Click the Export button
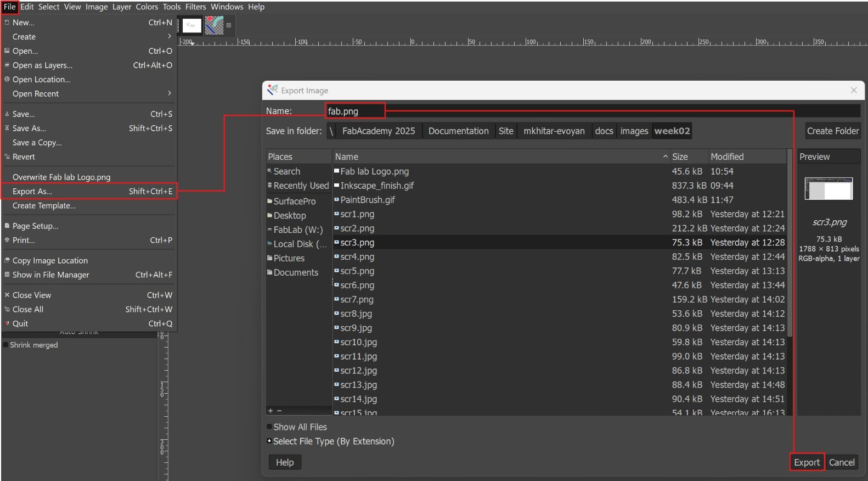Viewport: 868px width, 481px height. pos(807,462)
